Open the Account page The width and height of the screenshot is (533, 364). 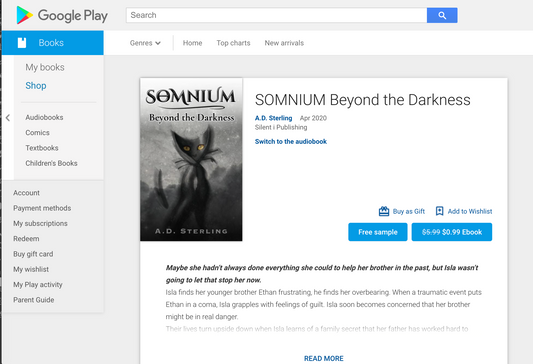coord(27,193)
